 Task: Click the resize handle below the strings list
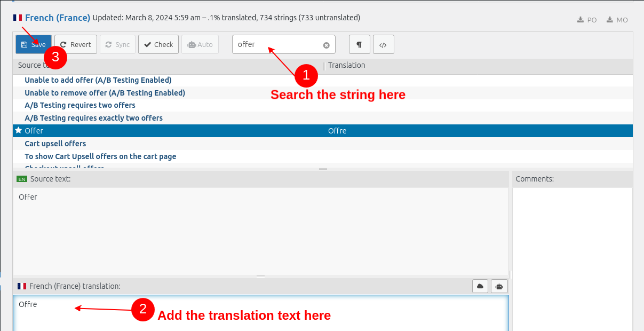pos(323,169)
